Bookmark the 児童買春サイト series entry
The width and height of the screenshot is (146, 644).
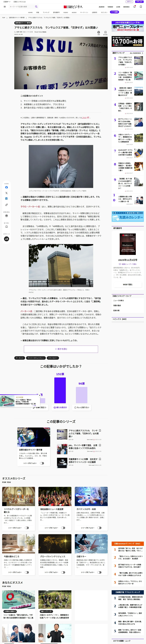(100, 459)
